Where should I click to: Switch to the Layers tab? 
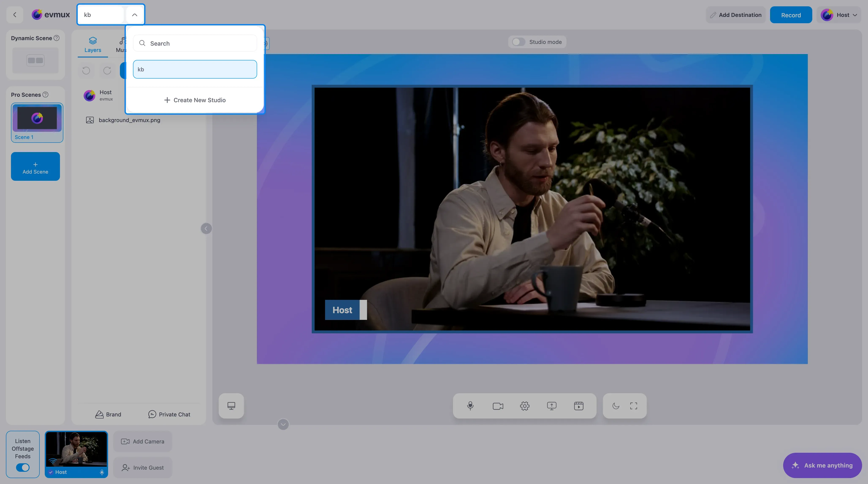(x=93, y=45)
